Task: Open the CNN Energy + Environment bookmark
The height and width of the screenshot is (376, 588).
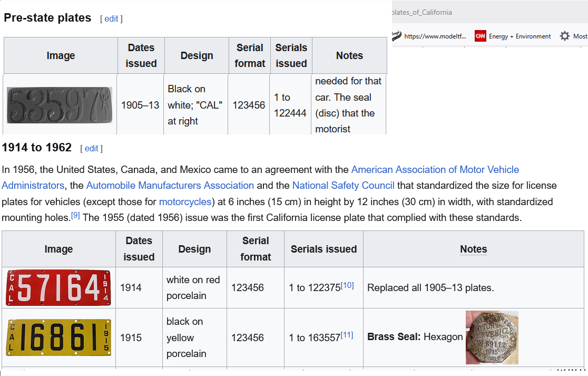Action: pos(513,36)
